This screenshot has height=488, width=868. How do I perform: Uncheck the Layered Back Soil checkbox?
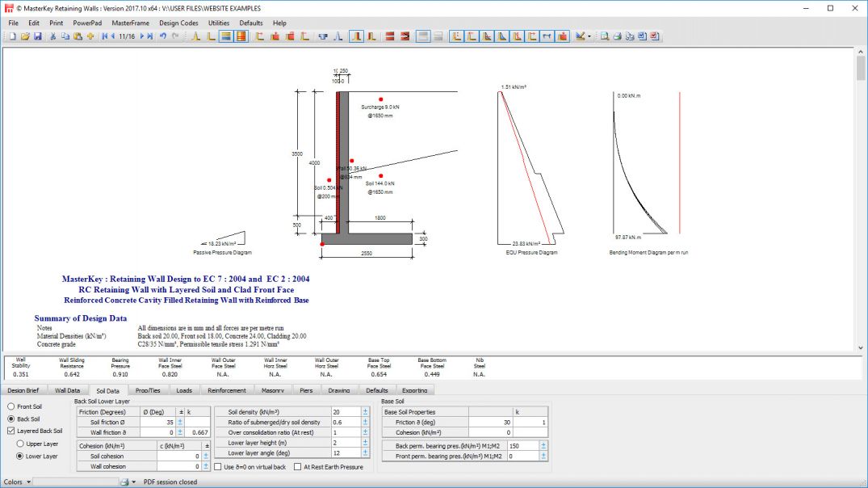point(11,431)
